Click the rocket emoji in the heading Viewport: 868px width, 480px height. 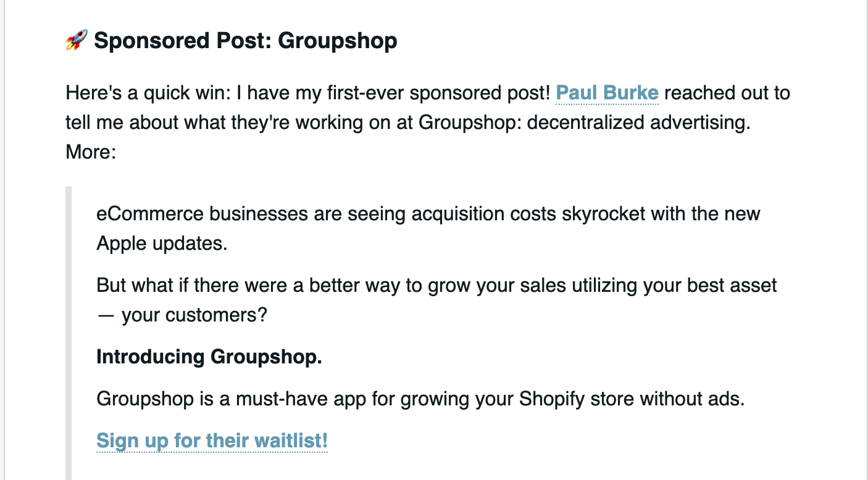pyautogui.click(x=77, y=41)
